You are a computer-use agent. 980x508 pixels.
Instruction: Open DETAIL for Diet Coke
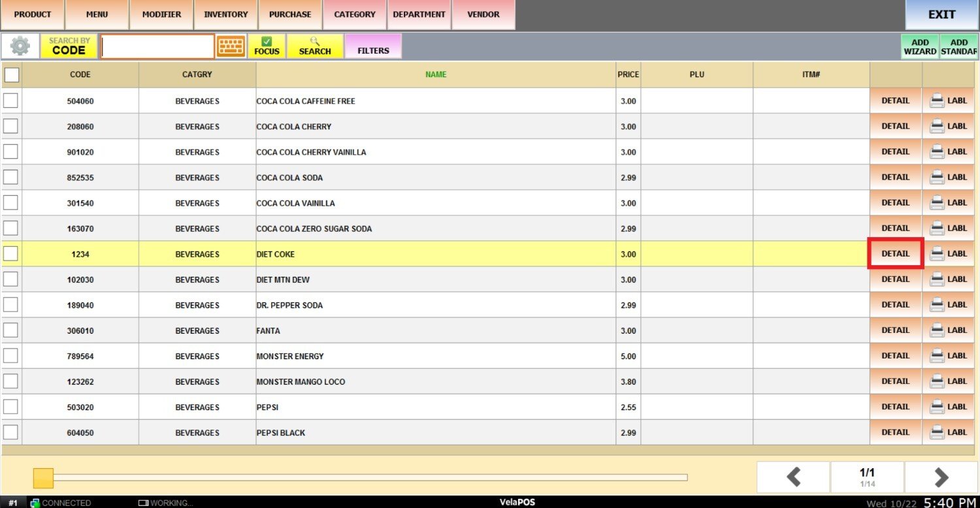[x=895, y=254]
